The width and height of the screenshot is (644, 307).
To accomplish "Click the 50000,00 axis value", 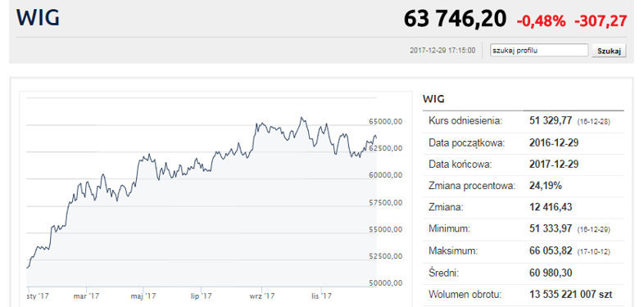I will point(385,283).
